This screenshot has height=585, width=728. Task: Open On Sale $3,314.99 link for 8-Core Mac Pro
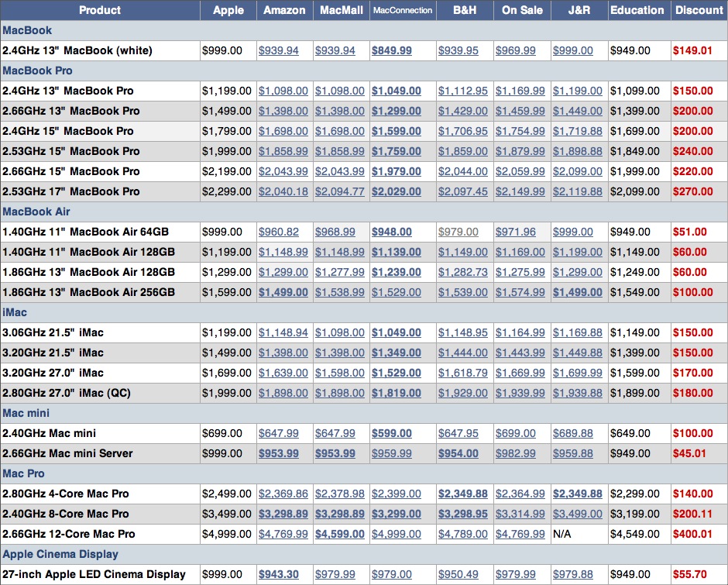[x=520, y=514]
